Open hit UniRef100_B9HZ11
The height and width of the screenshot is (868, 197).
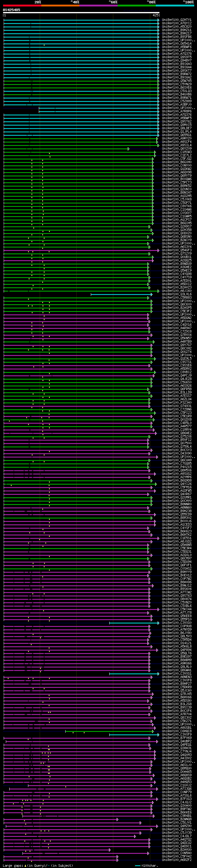coord(176,30)
